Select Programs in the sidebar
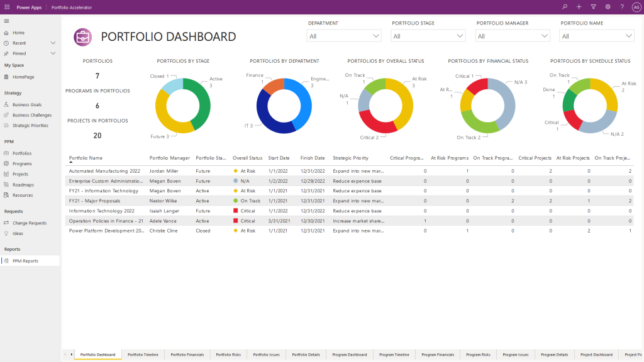The image size is (644, 362). pyautogui.click(x=23, y=163)
